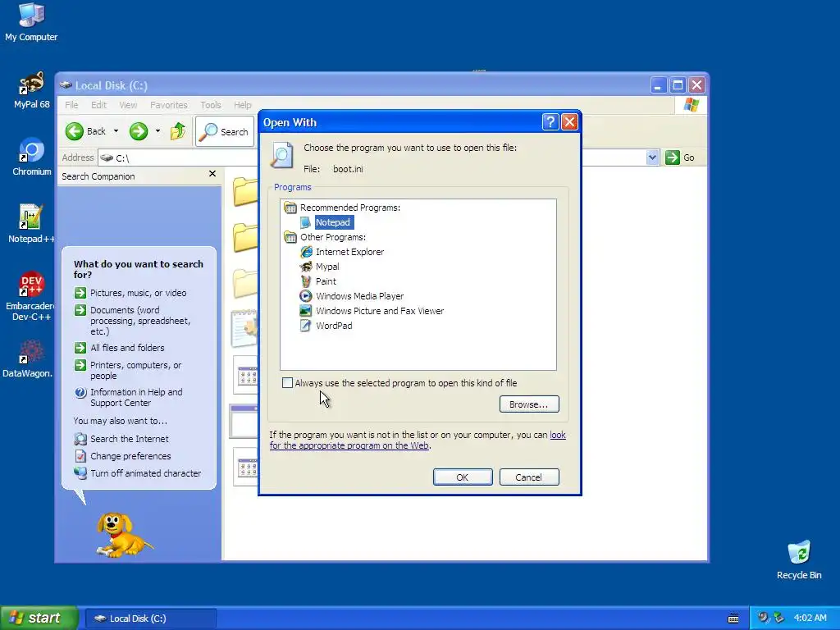840x630 pixels.
Task: Open the View menu in Explorer
Action: click(128, 105)
